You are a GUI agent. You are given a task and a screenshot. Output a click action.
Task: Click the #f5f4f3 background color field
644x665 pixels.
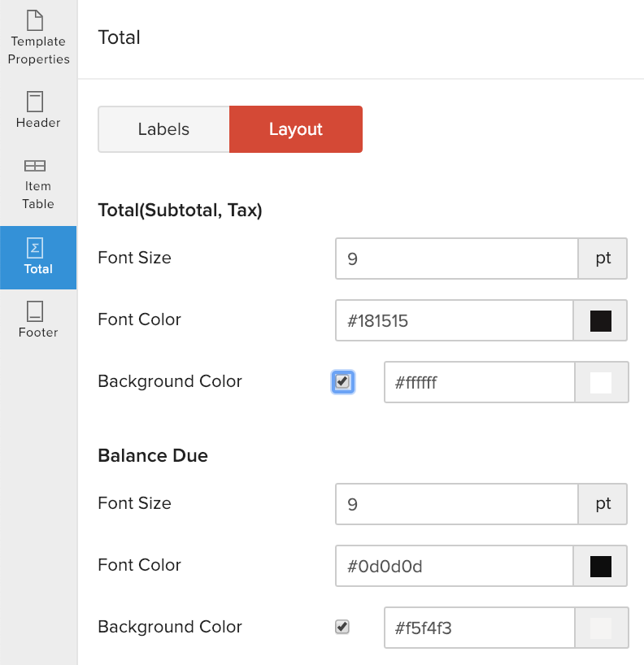click(x=479, y=628)
